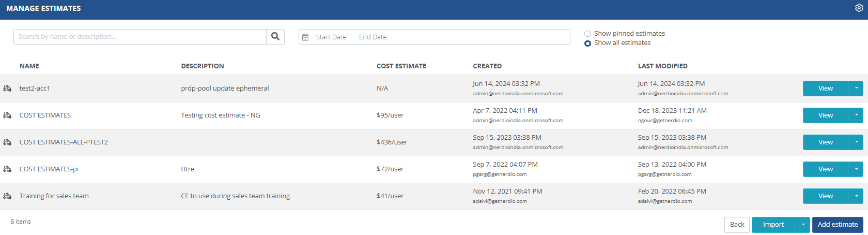Click Add estimate button
The width and height of the screenshot is (868, 235).
point(838,225)
